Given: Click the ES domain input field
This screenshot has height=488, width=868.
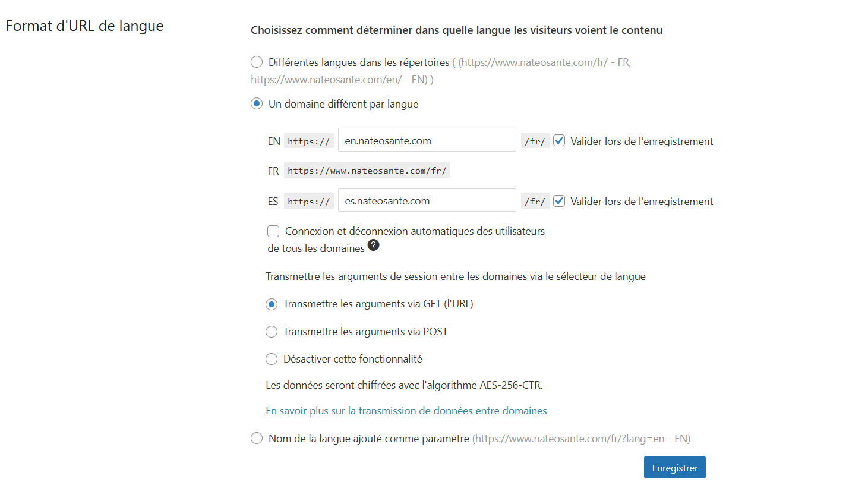Looking at the screenshot, I should pyautogui.click(x=427, y=200).
